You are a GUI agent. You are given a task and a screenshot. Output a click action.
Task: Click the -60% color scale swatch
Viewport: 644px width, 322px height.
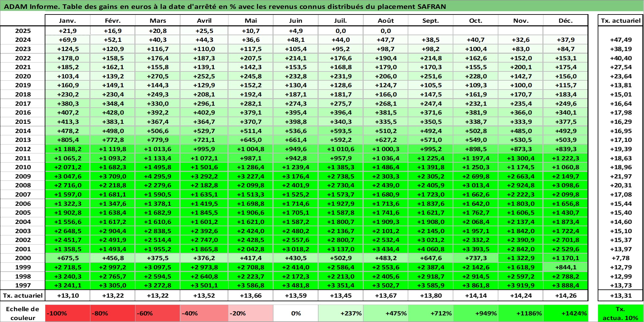158,313
